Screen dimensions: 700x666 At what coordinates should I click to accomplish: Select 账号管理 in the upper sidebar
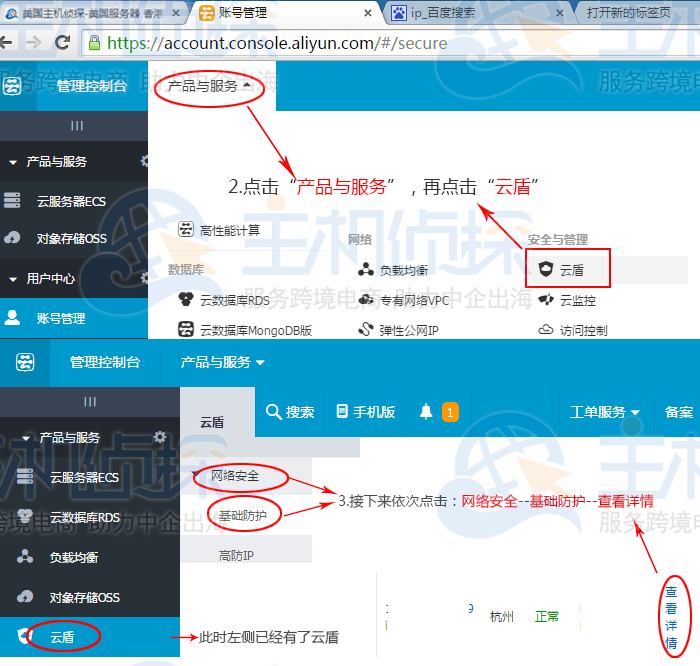click(61, 318)
